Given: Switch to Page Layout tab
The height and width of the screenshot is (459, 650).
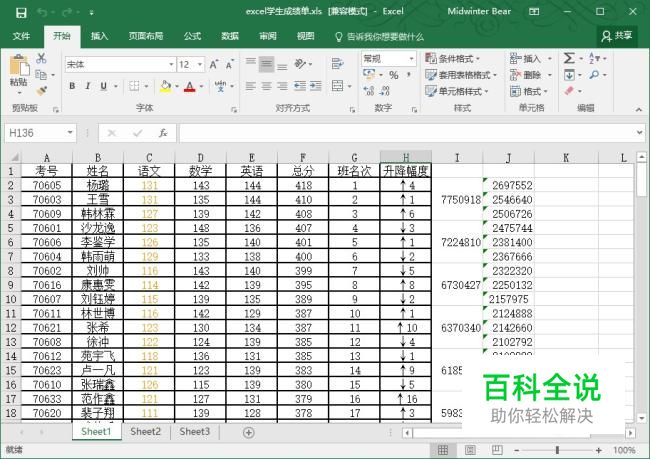Looking at the screenshot, I should click(x=146, y=36).
